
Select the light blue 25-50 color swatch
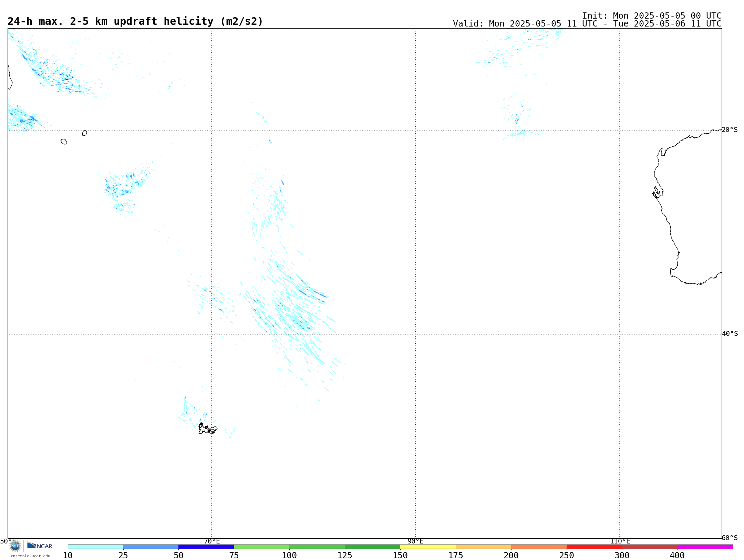point(151,547)
